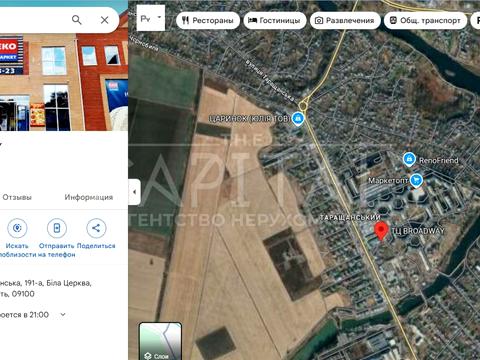480x360 pixels.
Task: Click the red ТЦ Broadway map pin
Action: click(x=381, y=231)
